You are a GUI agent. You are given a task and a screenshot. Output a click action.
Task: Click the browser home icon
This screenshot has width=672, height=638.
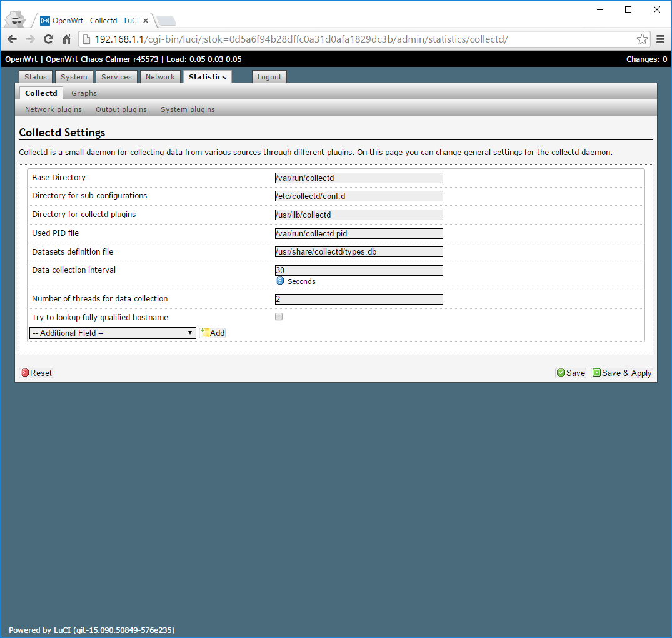66,39
